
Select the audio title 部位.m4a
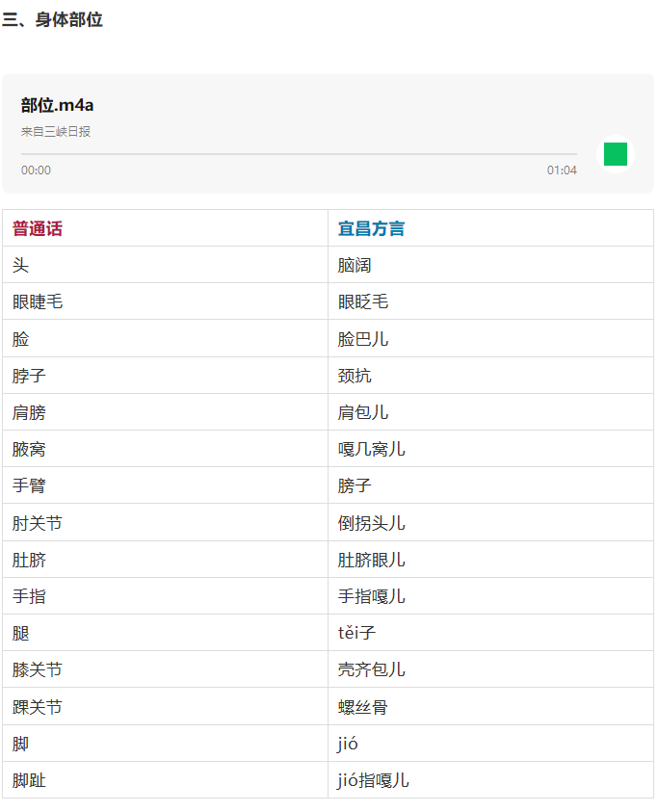pyautogui.click(x=57, y=105)
